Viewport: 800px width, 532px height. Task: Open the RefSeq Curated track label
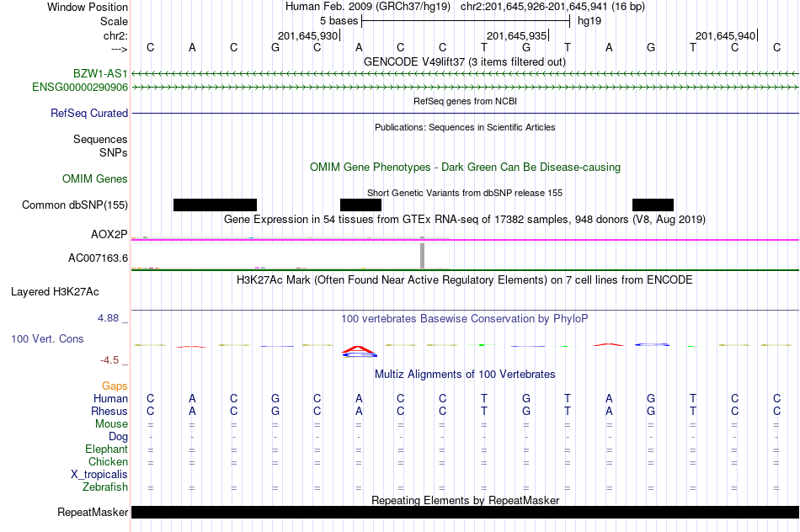click(x=88, y=114)
